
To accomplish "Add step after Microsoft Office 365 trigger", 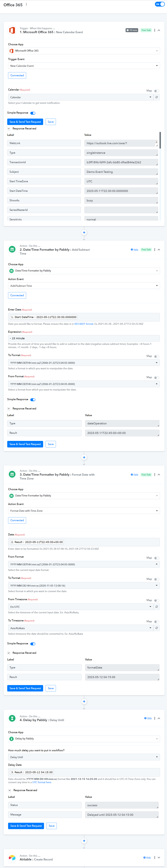I will (84, 232).
